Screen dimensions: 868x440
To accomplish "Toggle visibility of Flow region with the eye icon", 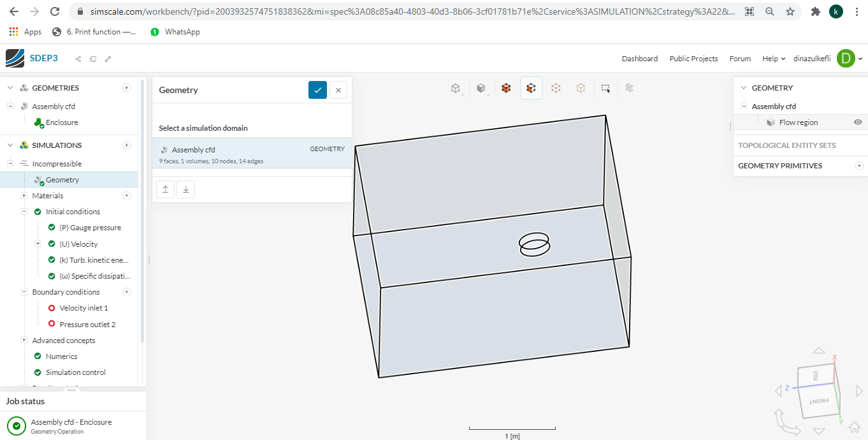I will point(858,122).
